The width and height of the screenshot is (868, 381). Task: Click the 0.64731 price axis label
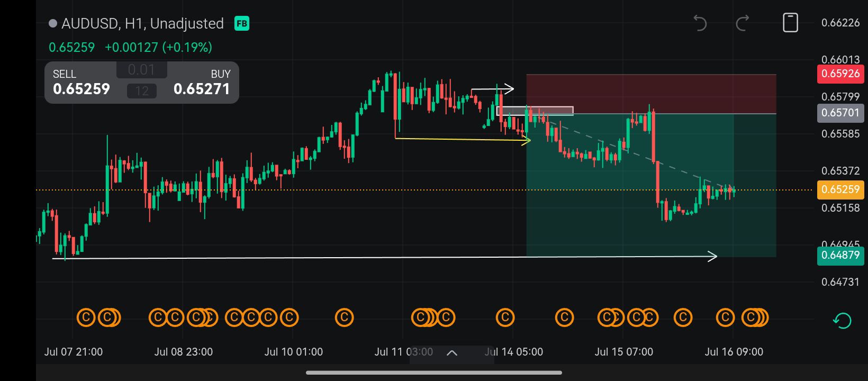(x=840, y=282)
